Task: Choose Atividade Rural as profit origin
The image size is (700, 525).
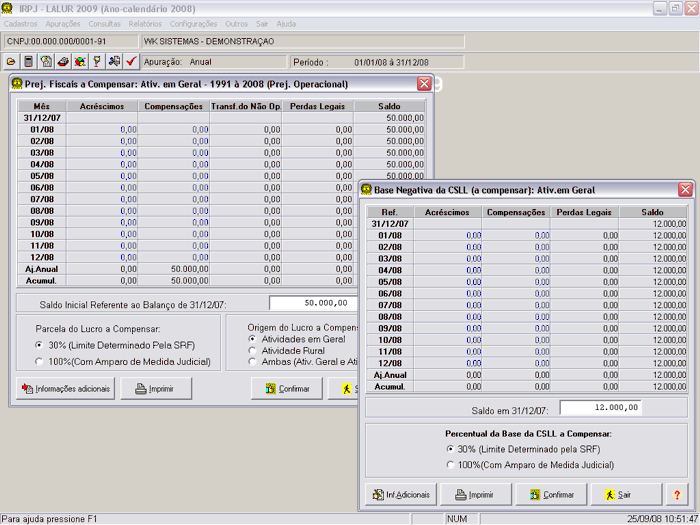Action: click(x=251, y=350)
